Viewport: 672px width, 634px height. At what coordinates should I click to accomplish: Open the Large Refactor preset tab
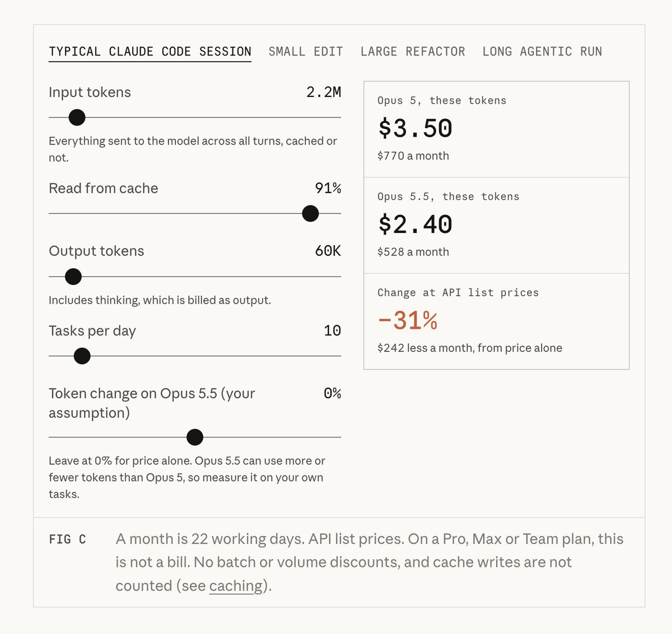pos(413,52)
